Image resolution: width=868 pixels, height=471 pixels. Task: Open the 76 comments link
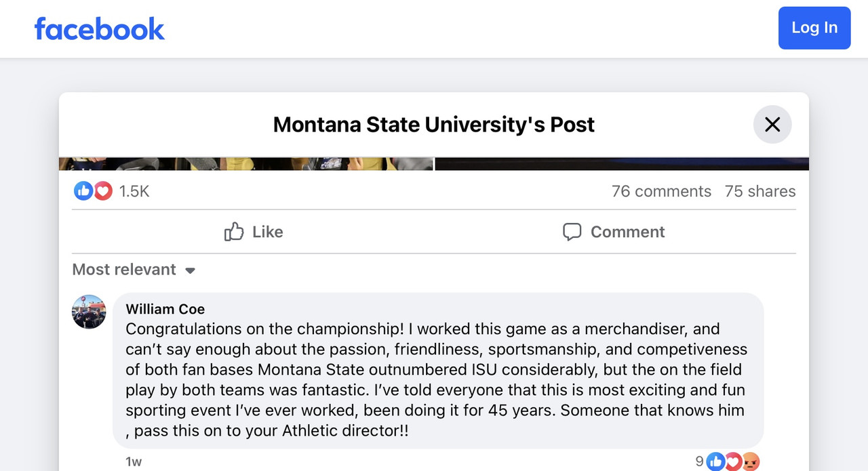661,192
